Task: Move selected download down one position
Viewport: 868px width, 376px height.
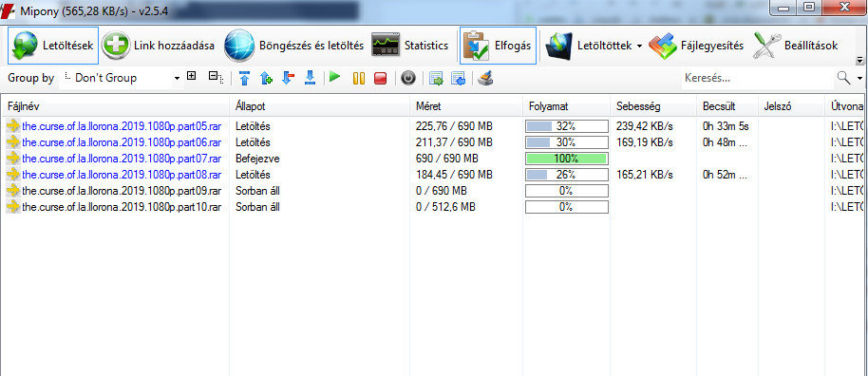Action: (x=288, y=78)
